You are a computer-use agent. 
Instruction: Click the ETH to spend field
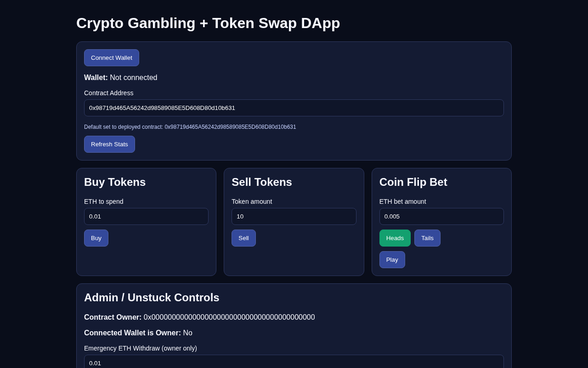(x=146, y=217)
